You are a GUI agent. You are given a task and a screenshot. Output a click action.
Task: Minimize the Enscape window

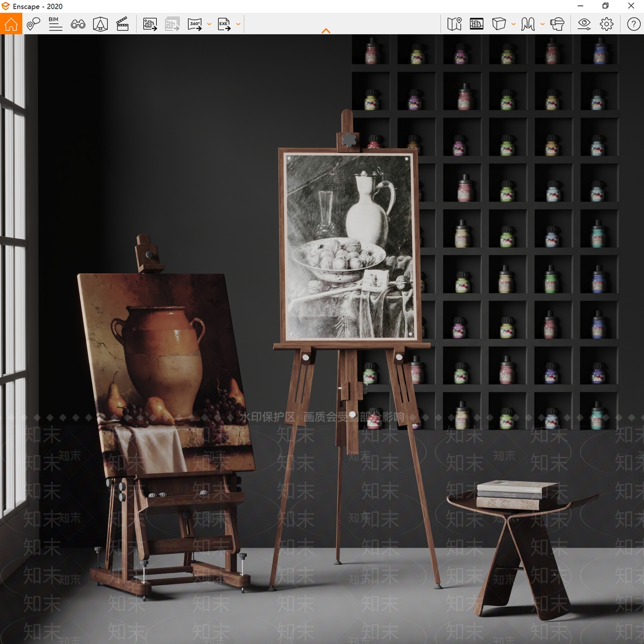580,6
